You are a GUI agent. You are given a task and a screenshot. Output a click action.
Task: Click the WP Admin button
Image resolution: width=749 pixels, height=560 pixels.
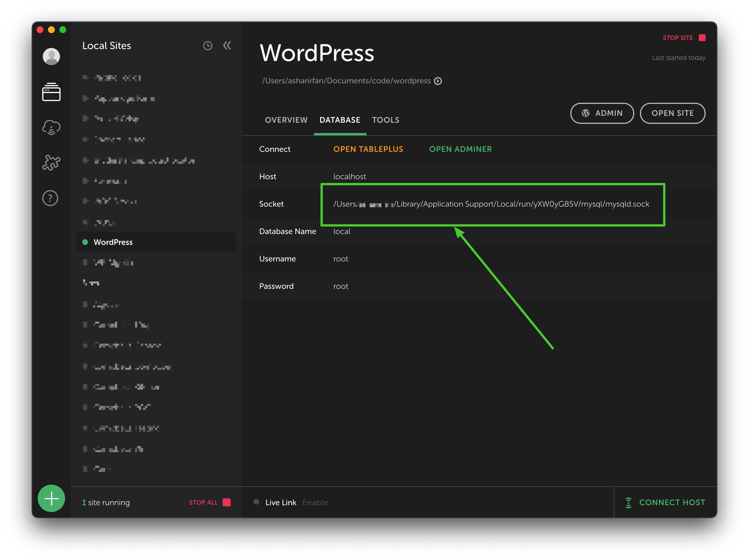(602, 113)
